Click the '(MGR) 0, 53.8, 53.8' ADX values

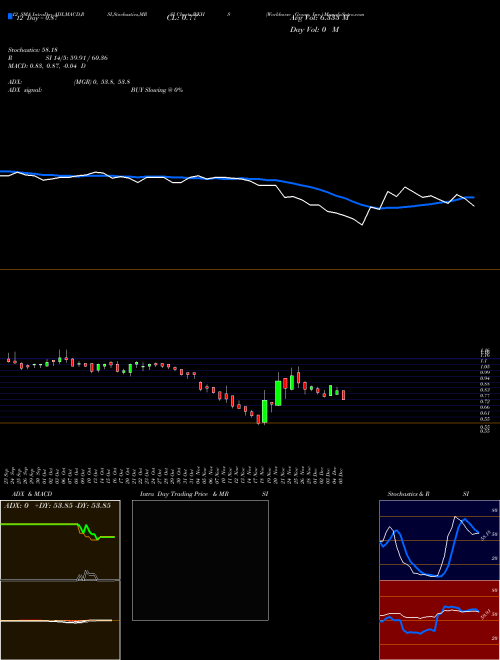(102, 82)
